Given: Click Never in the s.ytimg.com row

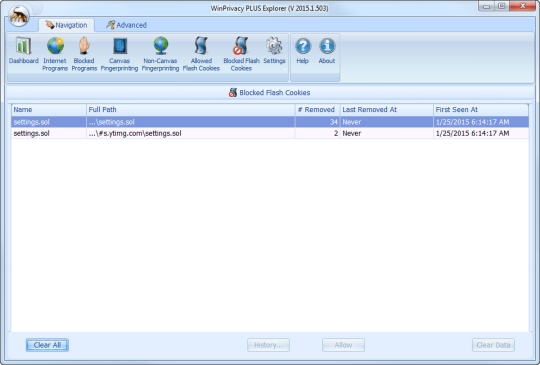Looking at the screenshot, I should click(387, 133).
